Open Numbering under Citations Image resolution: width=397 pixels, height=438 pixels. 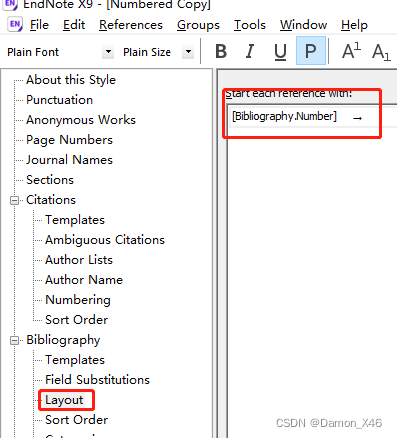click(x=78, y=300)
